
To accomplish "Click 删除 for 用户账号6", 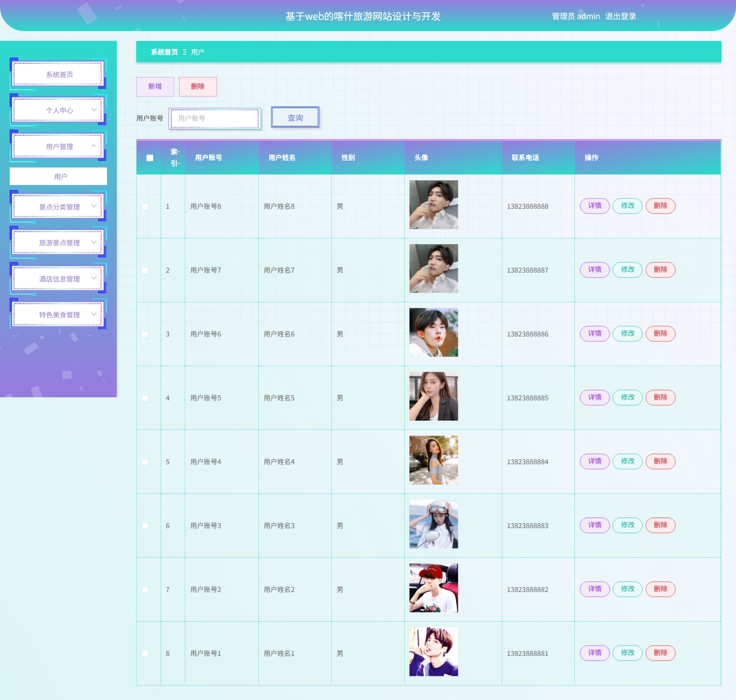I will 660,334.
